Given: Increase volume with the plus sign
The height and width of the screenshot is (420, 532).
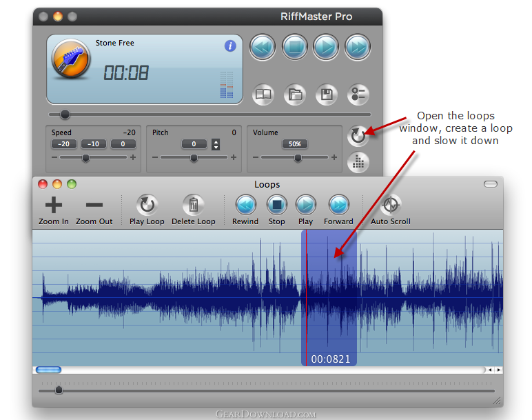Looking at the screenshot, I should [334, 157].
